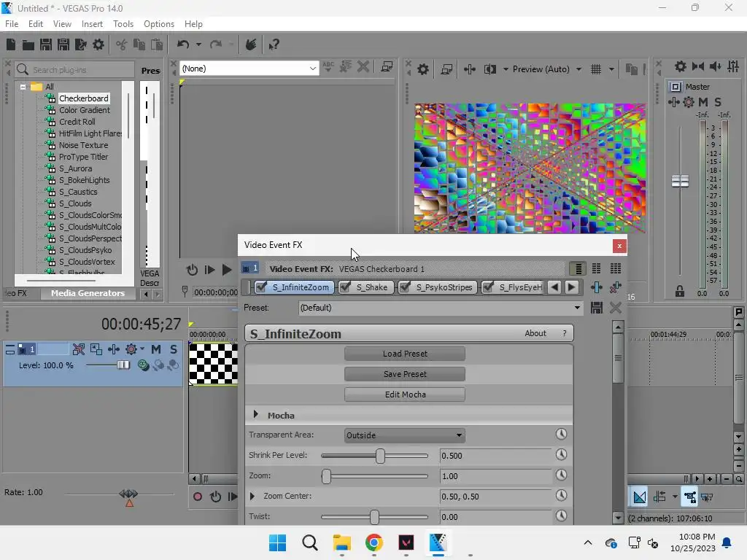Collapse the All plug-ins folder
Image resolution: width=747 pixels, height=560 pixels.
(23, 87)
